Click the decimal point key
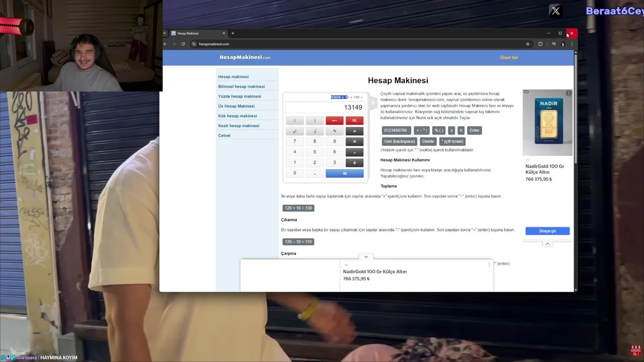644x362 pixels. click(x=314, y=173)
